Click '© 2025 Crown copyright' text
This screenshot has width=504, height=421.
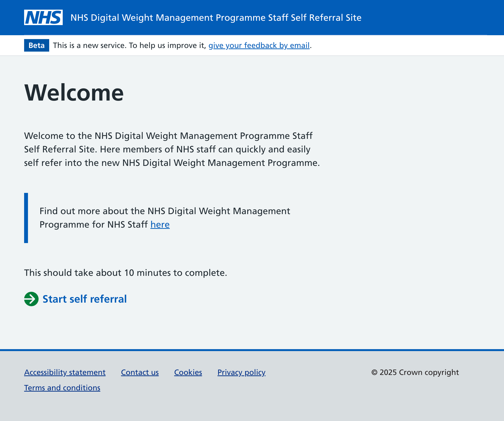click(x=415, y=372)
